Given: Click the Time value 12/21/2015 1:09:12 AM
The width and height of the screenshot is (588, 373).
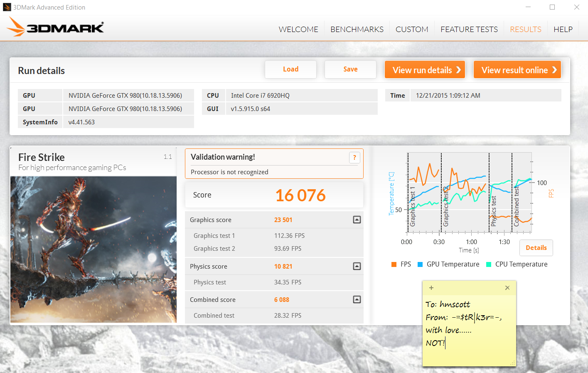Looking at the screenshot, I should pos(448,95).
